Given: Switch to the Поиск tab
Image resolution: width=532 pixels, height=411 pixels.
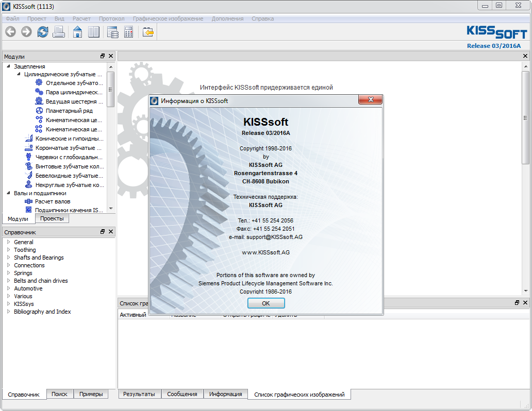Looking at the screenshot, I should [x=59, y=394].
